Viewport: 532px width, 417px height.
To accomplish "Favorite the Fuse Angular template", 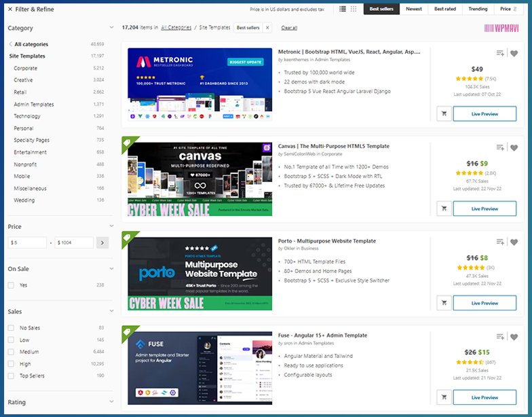I will coord(514,337).
